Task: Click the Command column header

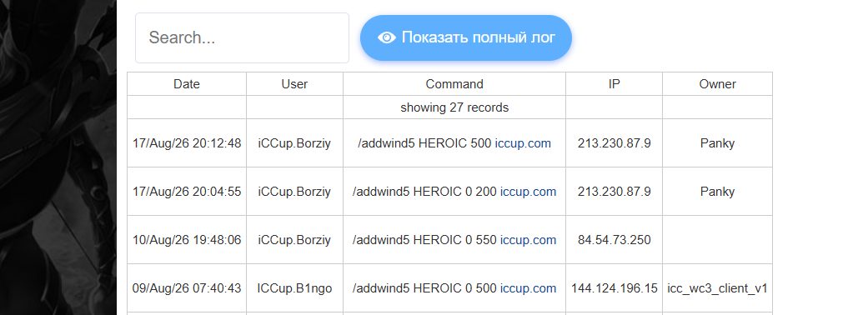Action: click(x=454, y=84)
